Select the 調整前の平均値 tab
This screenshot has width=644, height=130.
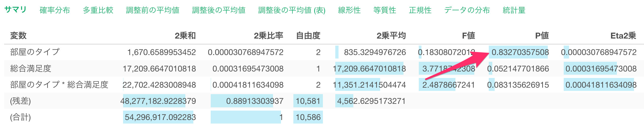coord(153,10)
